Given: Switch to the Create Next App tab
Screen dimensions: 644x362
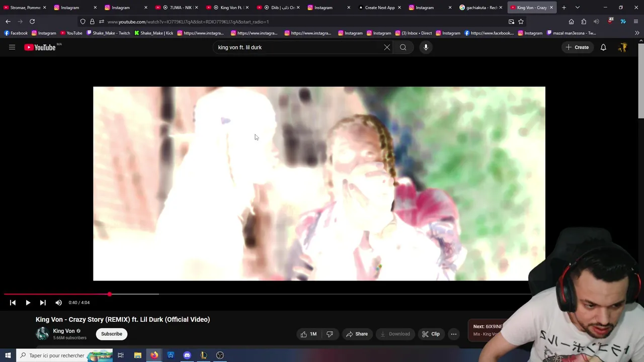Looking at the screenshot, I should click(x=379, y=8).
